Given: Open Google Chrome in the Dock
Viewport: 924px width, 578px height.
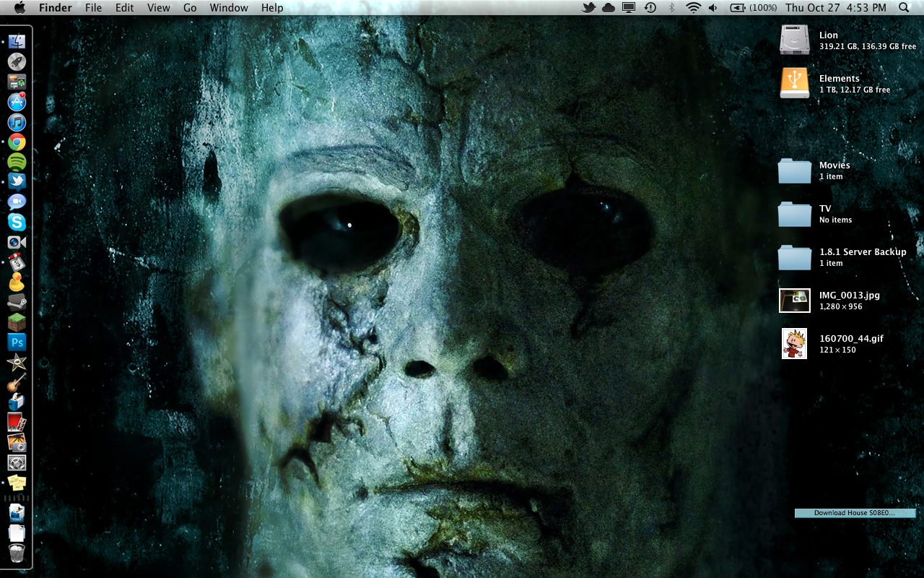Looking at the screenshot, I should tap(17, 142).
